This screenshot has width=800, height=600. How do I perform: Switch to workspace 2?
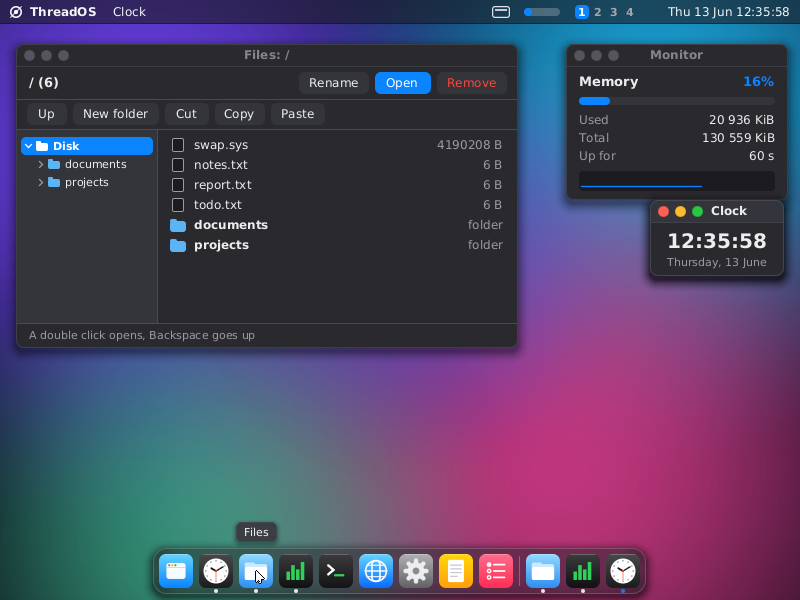(597, 12)
